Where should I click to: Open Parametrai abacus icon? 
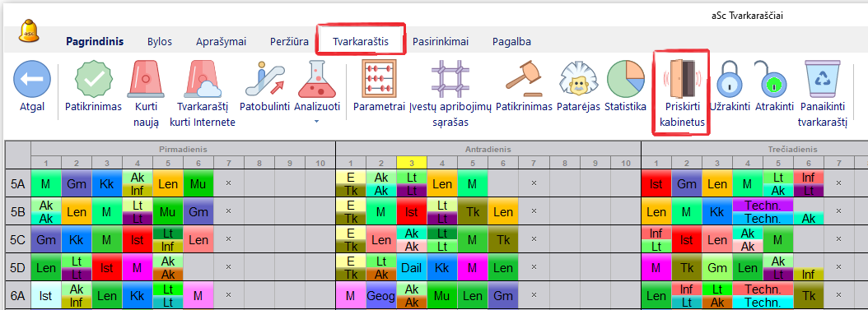click(379, 79)
